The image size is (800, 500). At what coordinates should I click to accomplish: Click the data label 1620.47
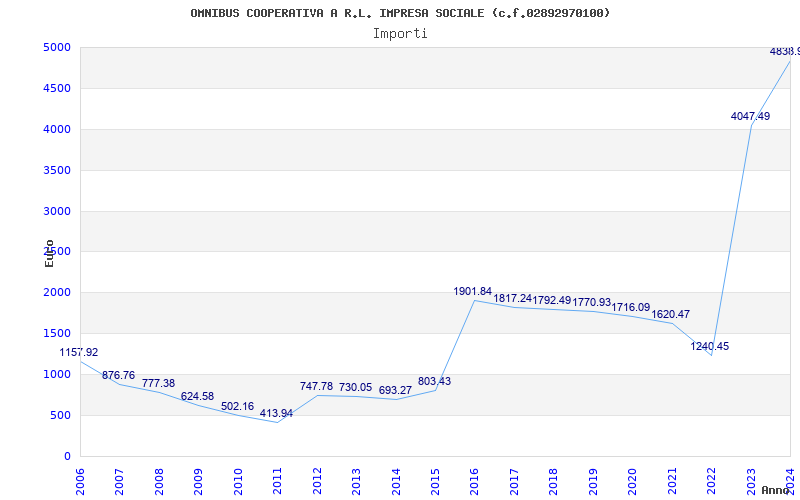pyautogui.click(x=670, y=315)
